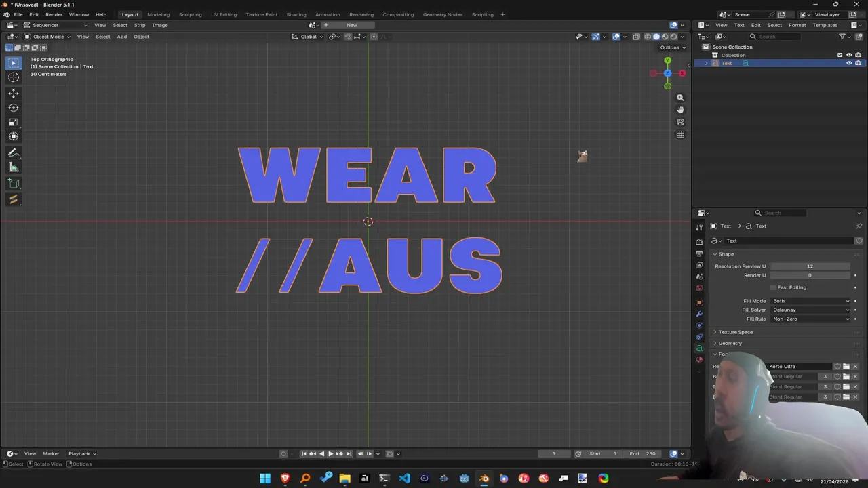Click the New button in sequencer header

tap(351, 25)
